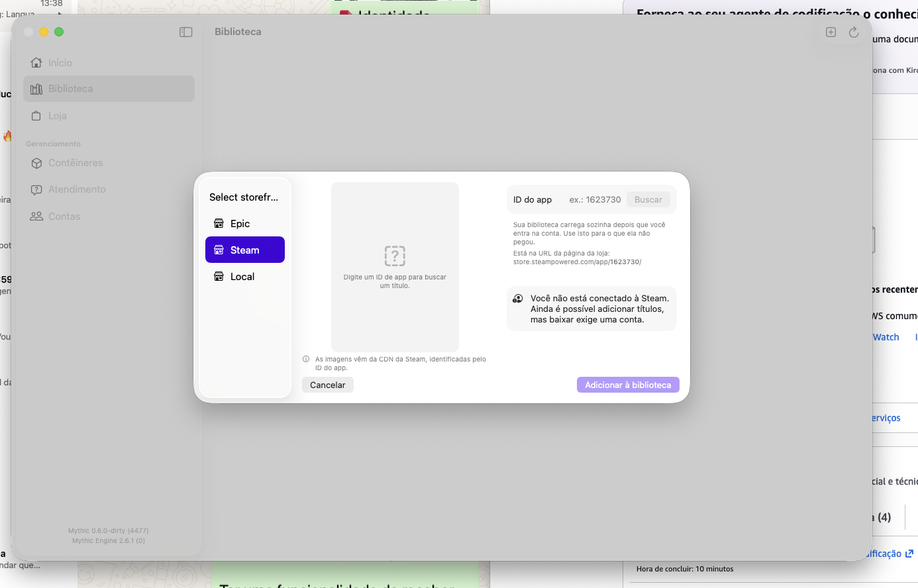918x588 pixels.
Task: Click the Início house icon
Action: (x=36, y=62)
